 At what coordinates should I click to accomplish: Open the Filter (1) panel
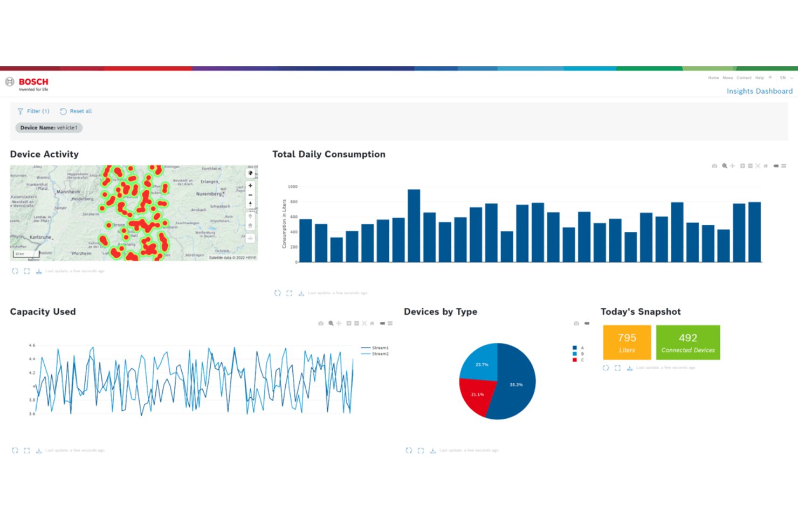click(33, 111)
